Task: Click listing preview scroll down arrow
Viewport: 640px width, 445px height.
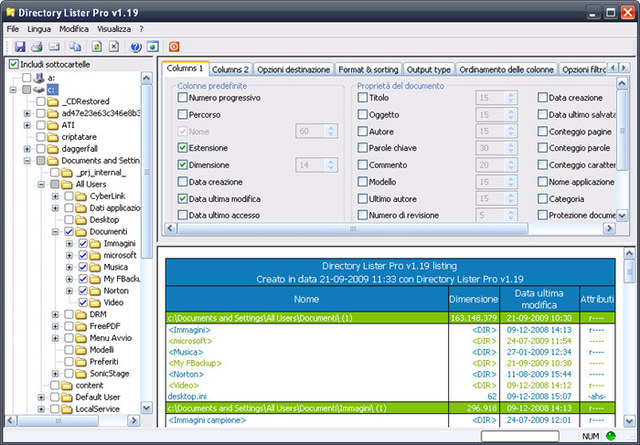Action: click(629, 421)
